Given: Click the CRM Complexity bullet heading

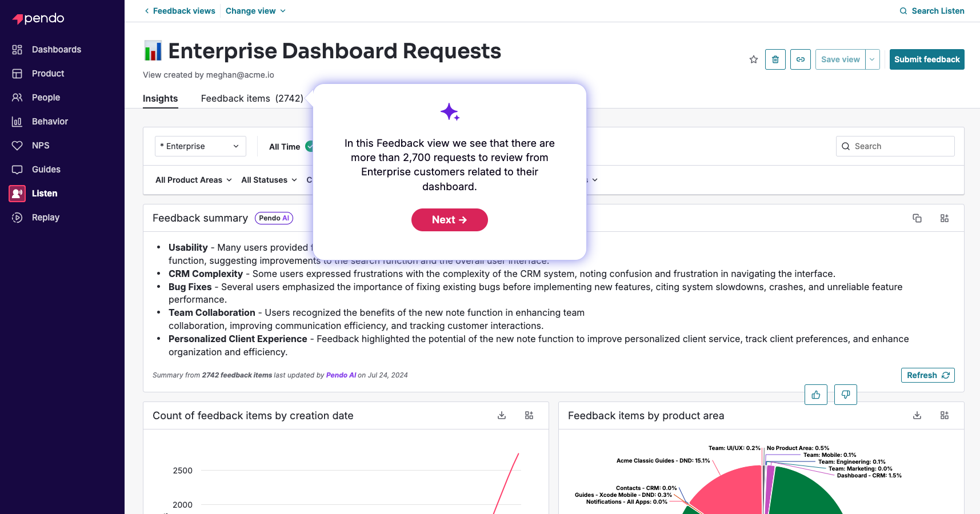Looking at the screenshot, I should pos(206,274).
